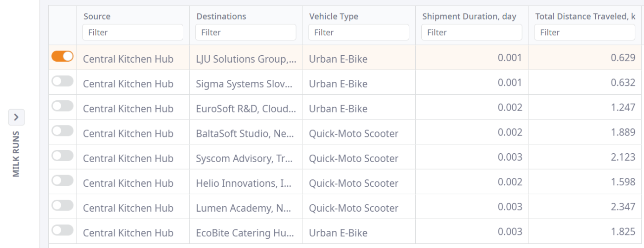
Task: Select the Shipment Duration filter field
Action: click(471, 33)
